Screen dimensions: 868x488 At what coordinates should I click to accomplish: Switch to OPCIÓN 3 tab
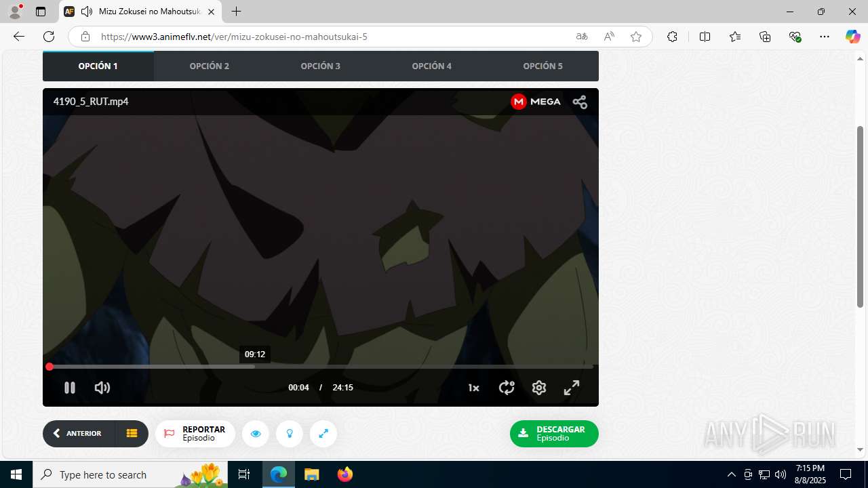tap(321, 66)
